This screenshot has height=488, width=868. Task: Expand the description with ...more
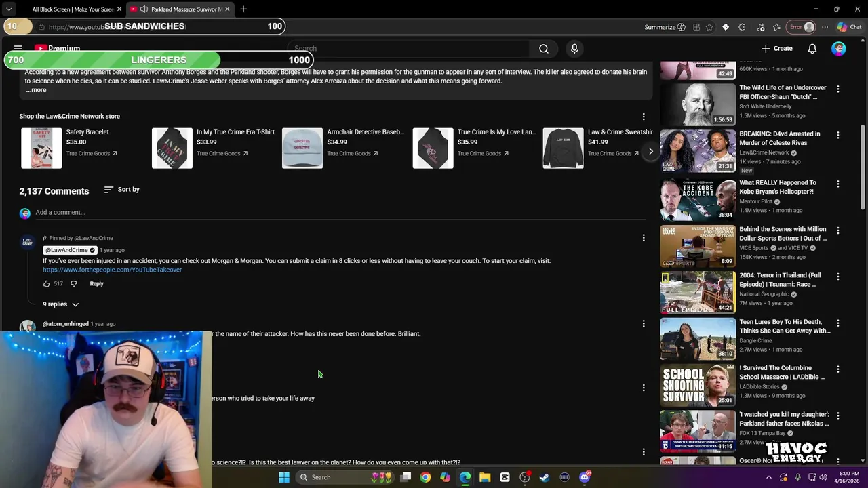[x=36, y=90]
